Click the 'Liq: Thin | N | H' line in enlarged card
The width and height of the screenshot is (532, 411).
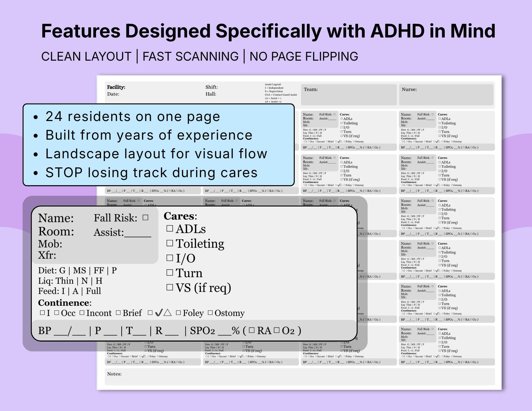point(70,281)
